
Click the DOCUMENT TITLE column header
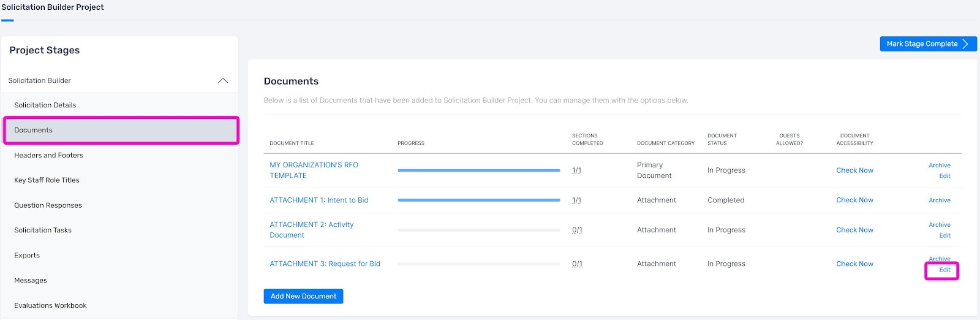(292, 143)
